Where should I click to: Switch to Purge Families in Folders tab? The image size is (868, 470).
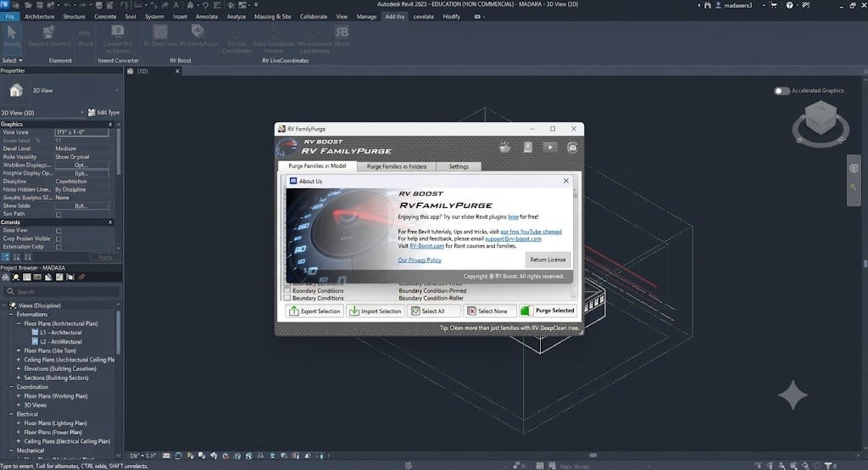click(397, 166)
